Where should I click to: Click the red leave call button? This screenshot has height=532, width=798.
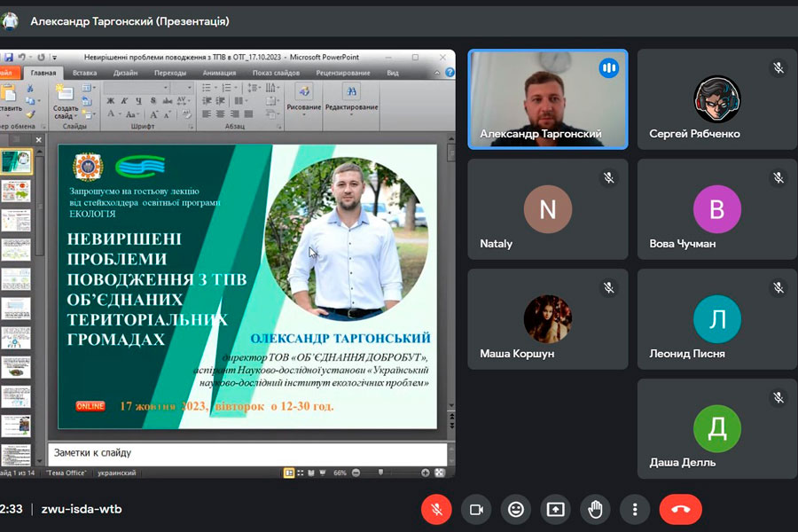[680, 510]
